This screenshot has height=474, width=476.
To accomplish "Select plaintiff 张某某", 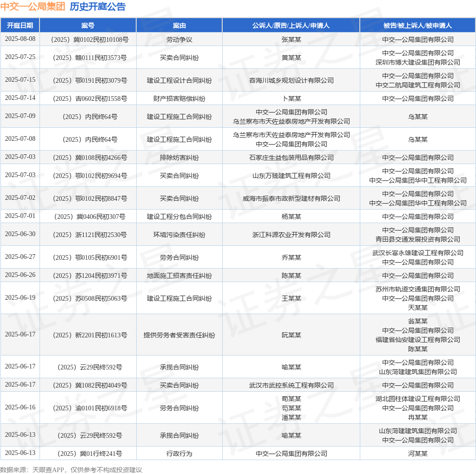I will coord(291,39).
